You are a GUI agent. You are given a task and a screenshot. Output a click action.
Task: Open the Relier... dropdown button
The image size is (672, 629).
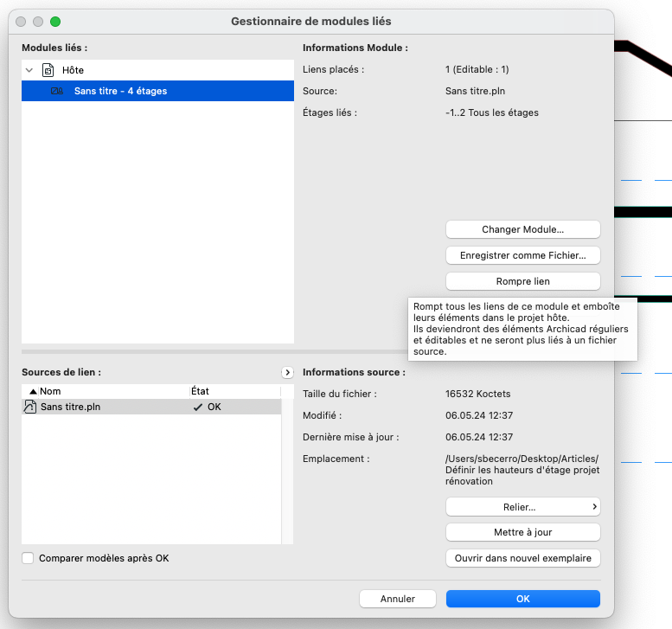[523, 507]
